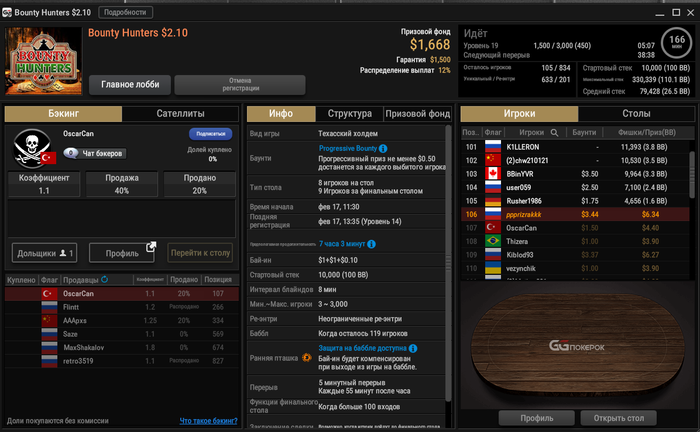Select the Игроки tab

519,114
